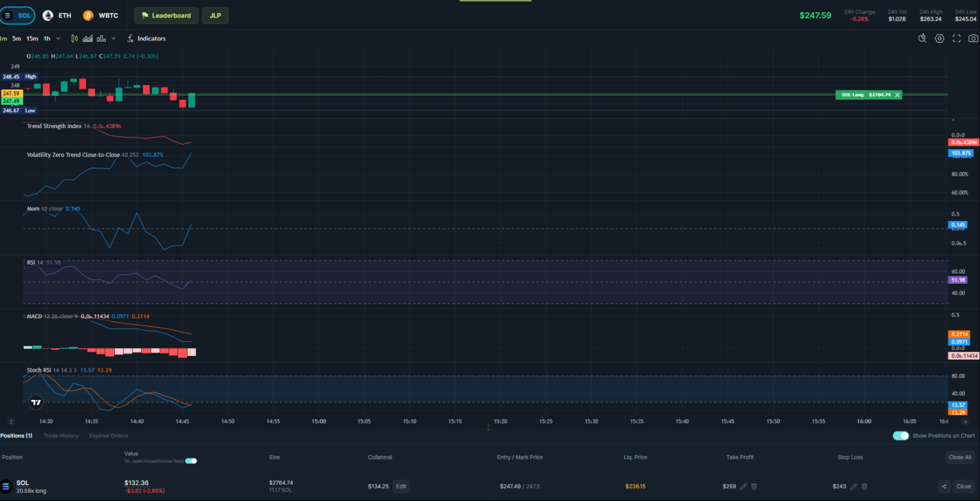This screenshot has height=501, width=980.
Task: Open the fx Indicators tool
Action: 146,38
